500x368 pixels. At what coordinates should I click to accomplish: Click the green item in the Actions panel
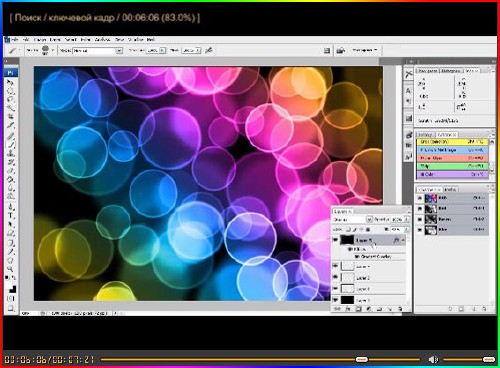point(452,166)
